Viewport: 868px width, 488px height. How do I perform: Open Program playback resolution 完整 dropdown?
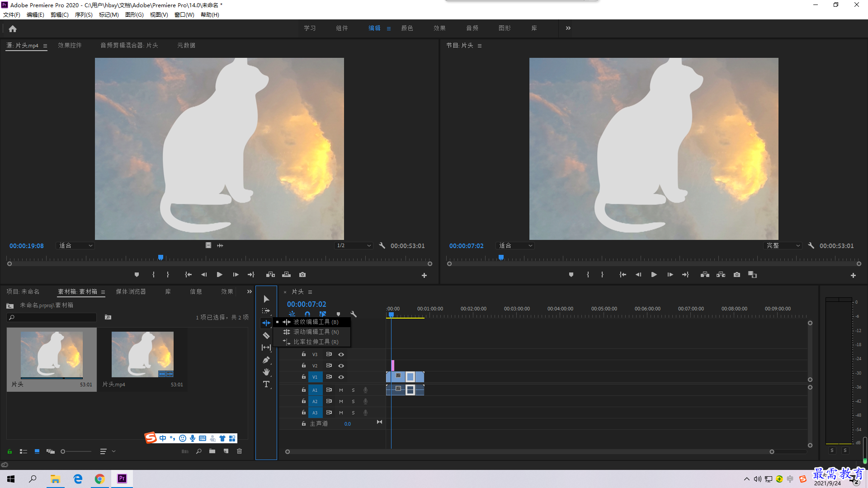click(x=783, y=246)
